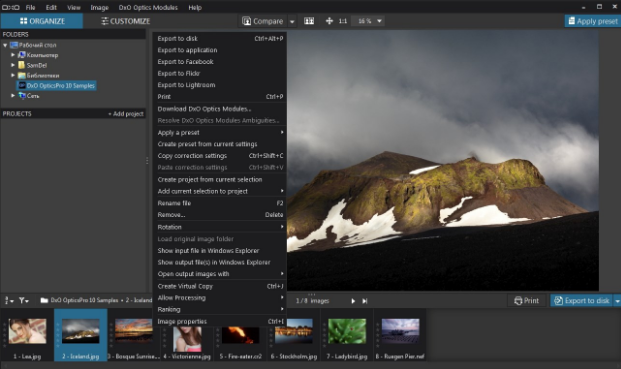Viewport: 621px width, 369px height.
Task: Select Copy correction settings
Action: 220,156
